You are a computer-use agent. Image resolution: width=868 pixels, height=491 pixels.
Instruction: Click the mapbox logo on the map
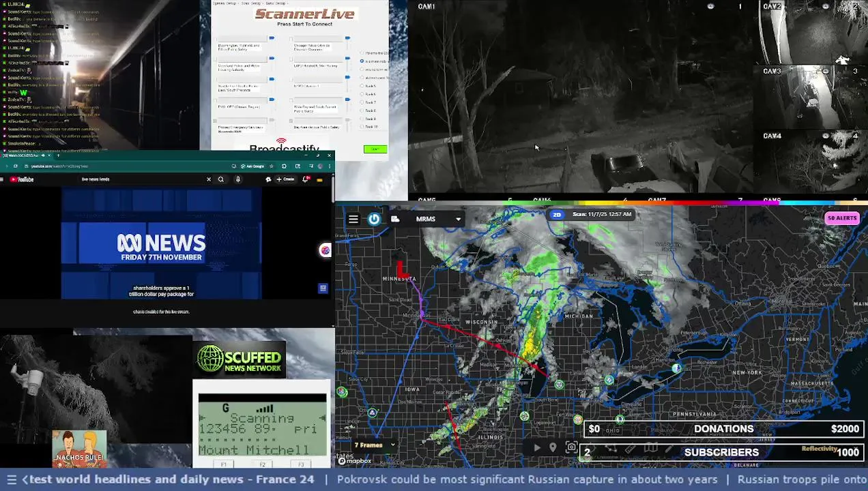pos(356,461)
